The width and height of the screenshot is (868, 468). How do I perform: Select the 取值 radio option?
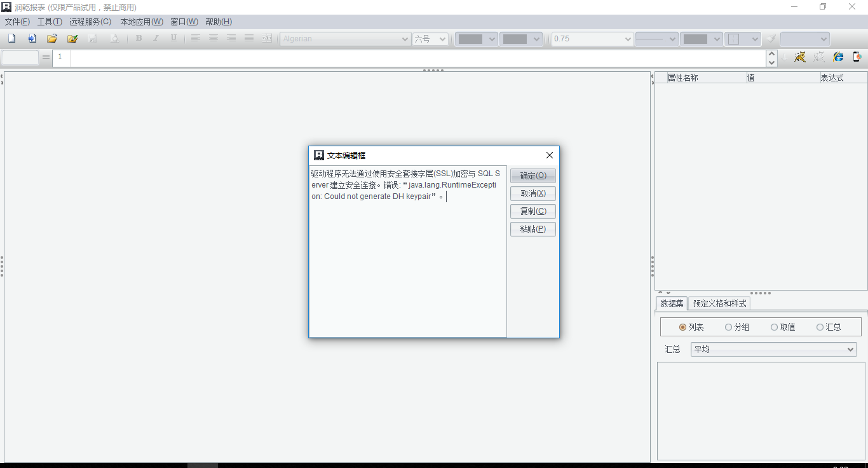pos(783,327)
